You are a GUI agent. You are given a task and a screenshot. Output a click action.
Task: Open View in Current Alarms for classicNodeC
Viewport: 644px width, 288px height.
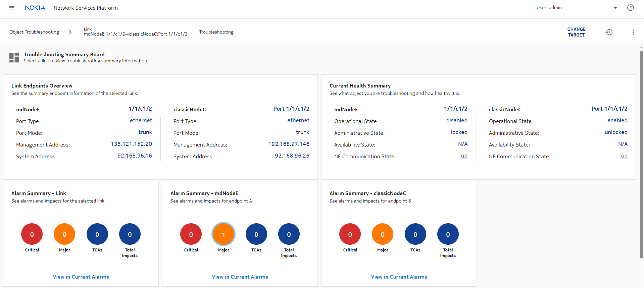point(399,277)
